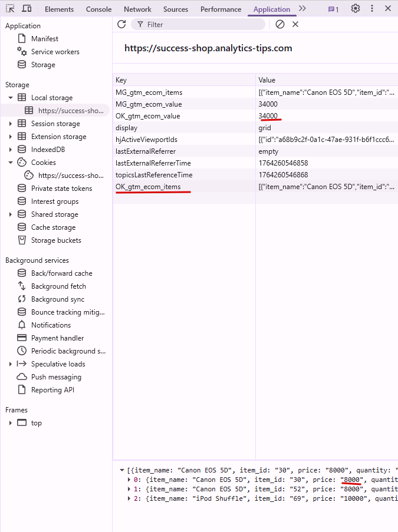Open the DevTools kebab menu
This screenshot has width=398, height=532.
[x=371, y=9]
